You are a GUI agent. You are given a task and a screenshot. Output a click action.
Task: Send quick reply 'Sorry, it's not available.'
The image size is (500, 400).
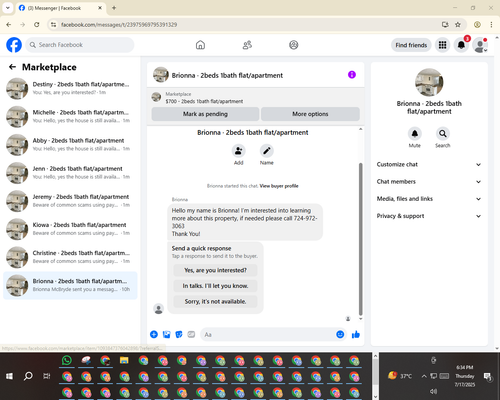click(x=215, y=302)
